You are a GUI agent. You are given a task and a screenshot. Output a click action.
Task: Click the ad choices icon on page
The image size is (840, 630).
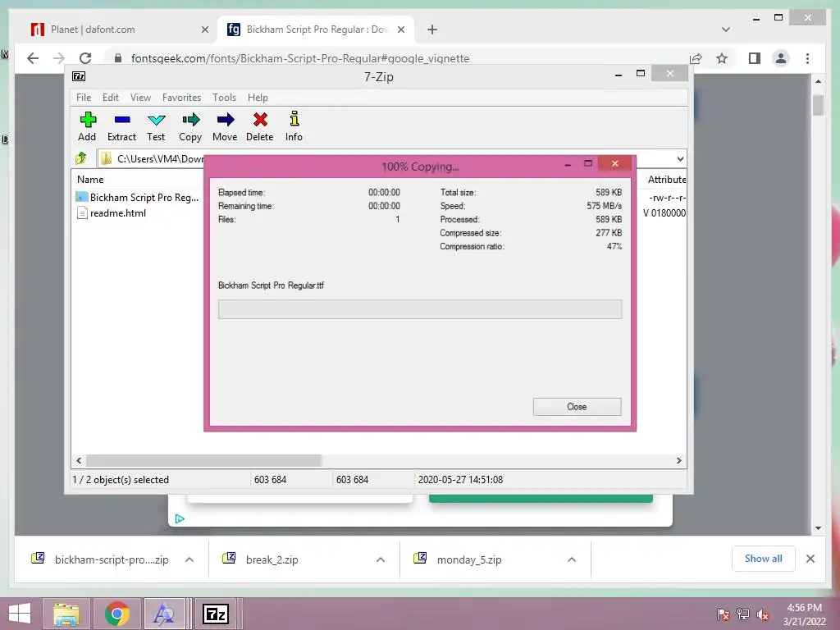(x=180, y=518)
